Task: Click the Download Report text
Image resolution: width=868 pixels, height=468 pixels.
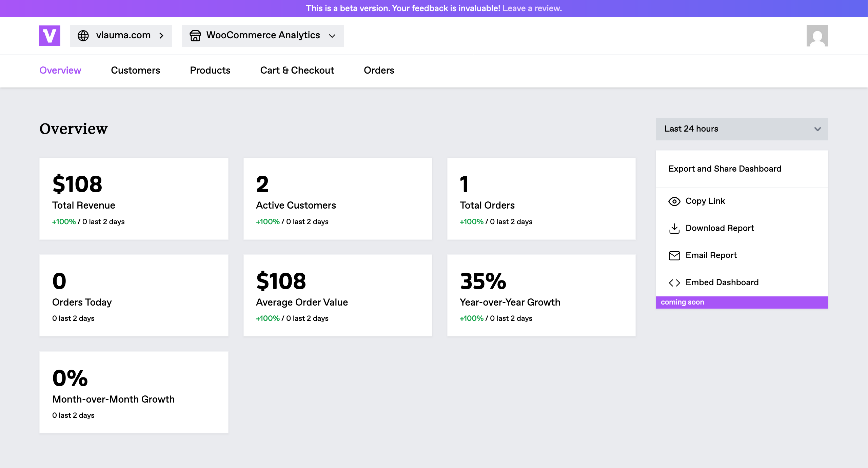Action: [719, 228]
